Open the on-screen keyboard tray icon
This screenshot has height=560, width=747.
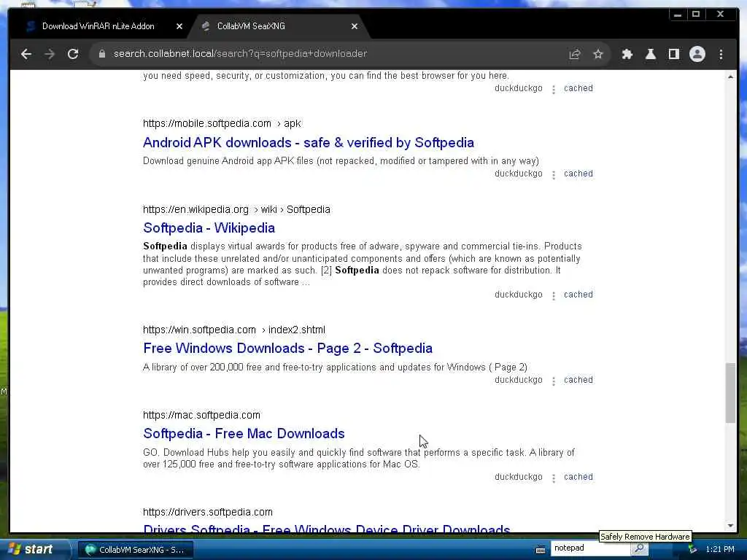tap(541, 550)
